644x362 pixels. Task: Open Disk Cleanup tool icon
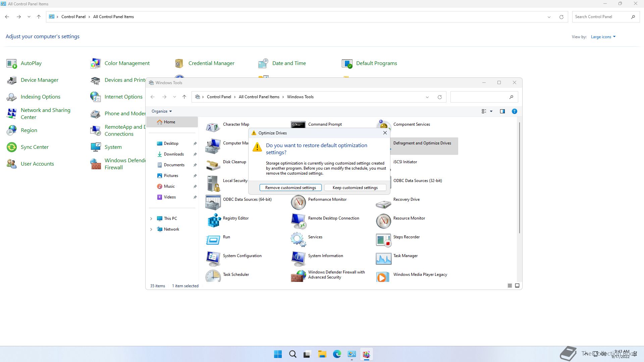click(x=213, y=165)
